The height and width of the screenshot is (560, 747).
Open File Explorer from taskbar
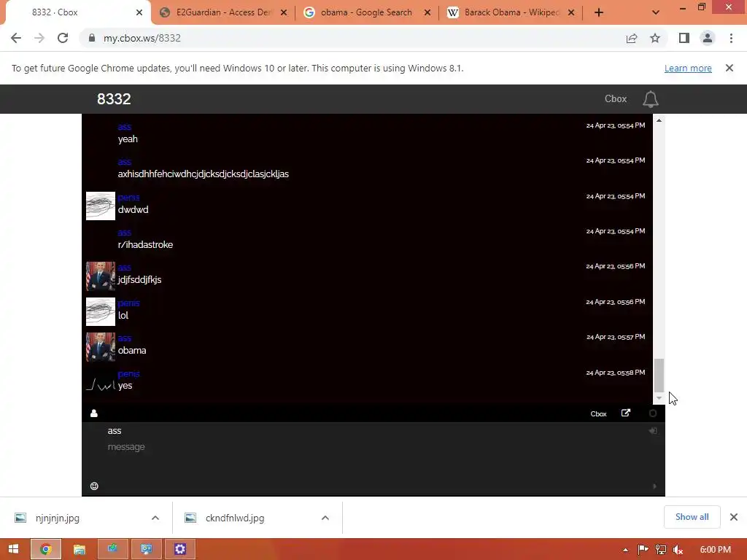tap(79, 549)
